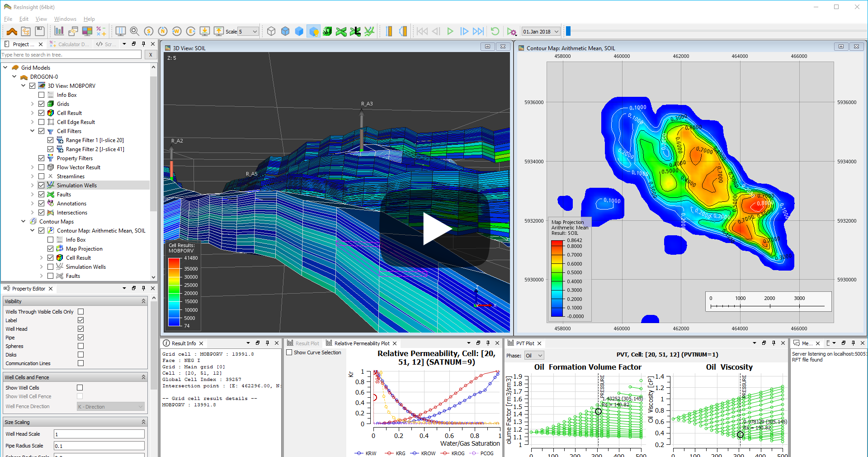Open the Phase Oil dropdown
This screenshot has height=457, width=868.
pos(534,356)
